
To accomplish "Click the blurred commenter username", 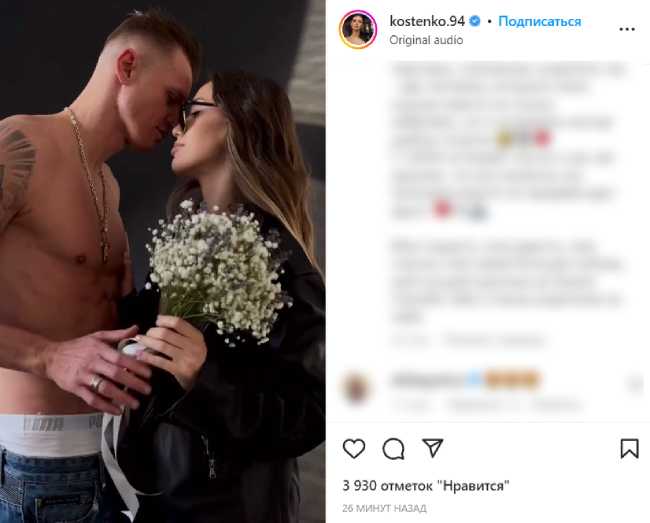I will [x=429, y=379].
